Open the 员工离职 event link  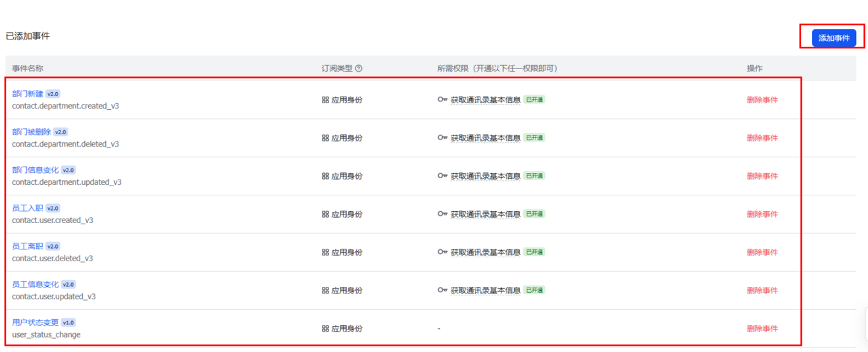coord(27,247)
